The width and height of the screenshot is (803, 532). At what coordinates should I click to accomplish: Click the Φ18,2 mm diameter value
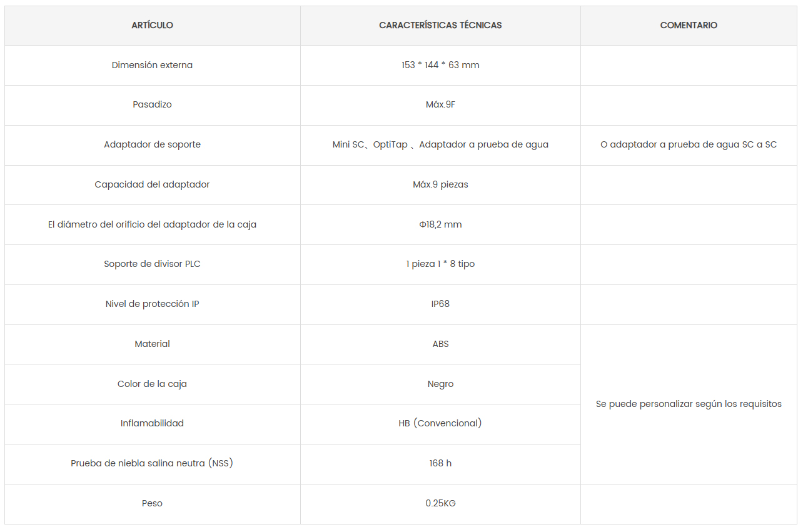[440, 224]
